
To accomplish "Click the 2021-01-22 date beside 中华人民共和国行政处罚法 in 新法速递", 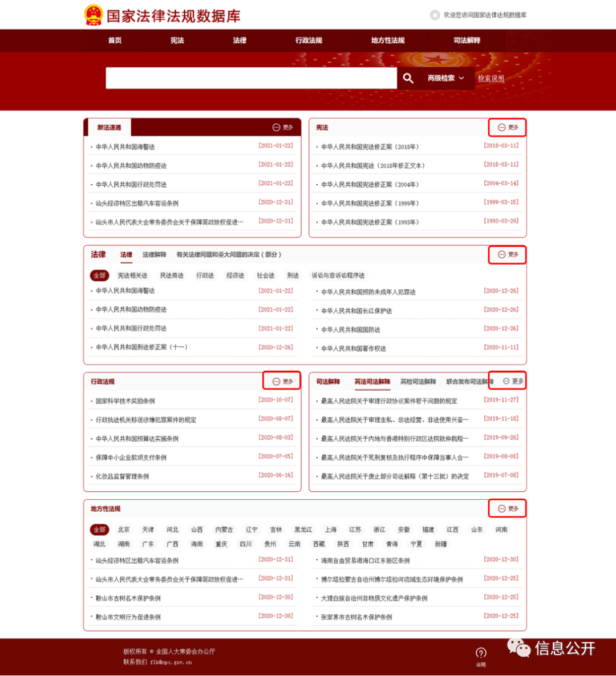I will [276, 184].
